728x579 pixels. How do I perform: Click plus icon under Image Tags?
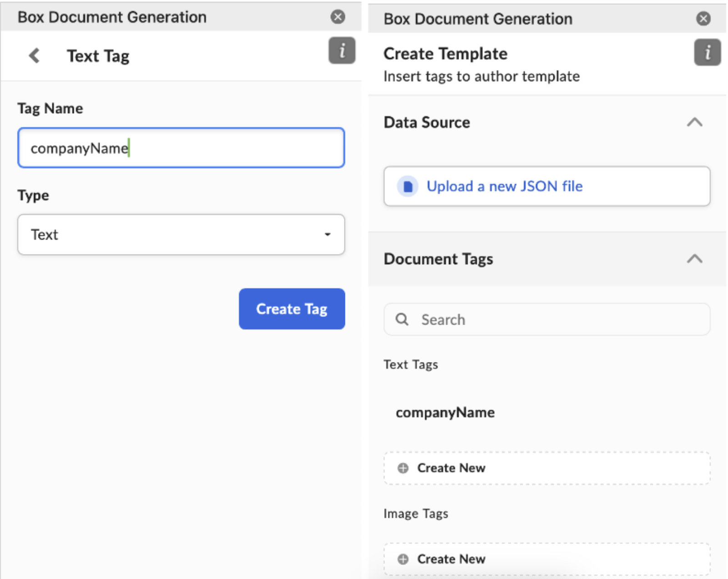tap(403, 559)
